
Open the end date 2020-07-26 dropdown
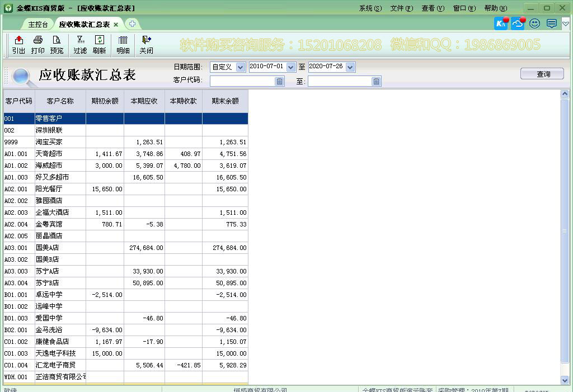click(x=350, y=67)
